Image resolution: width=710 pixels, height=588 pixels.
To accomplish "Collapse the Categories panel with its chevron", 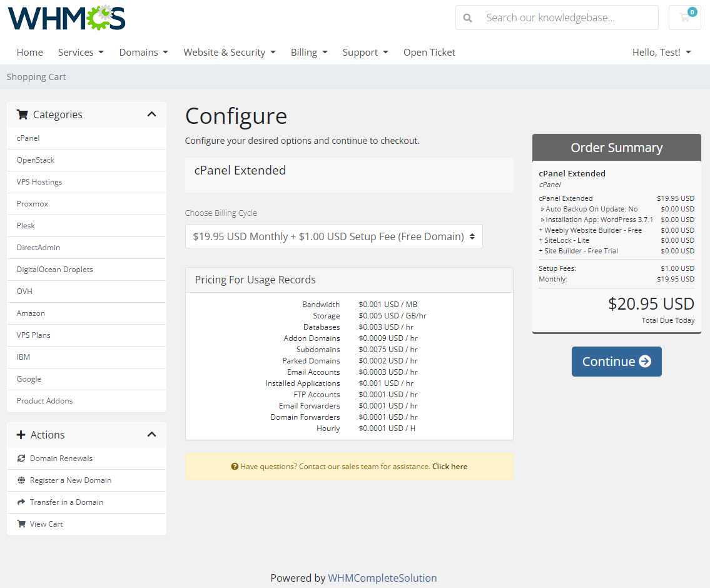I will pyautogui.click(x=151, y=114).
